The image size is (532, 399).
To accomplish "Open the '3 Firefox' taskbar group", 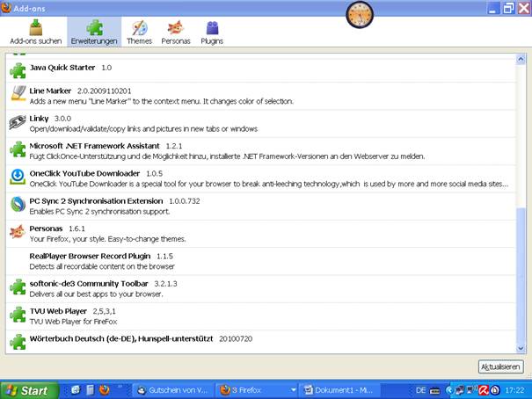I will point(257,390).
